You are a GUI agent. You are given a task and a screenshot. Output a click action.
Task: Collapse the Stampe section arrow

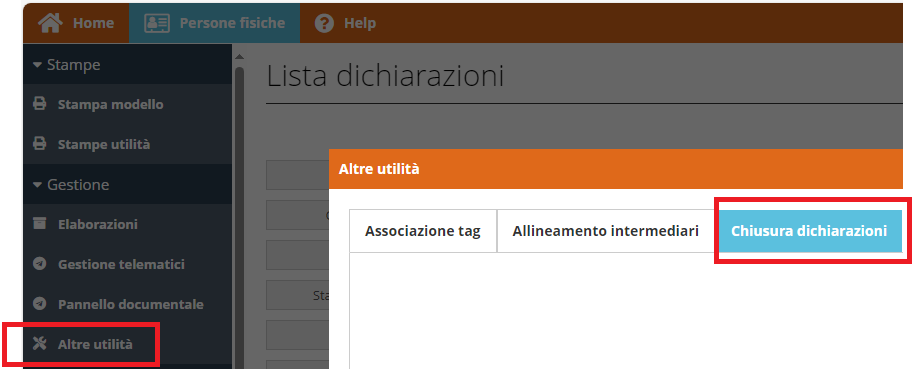[x=37, y=65]
